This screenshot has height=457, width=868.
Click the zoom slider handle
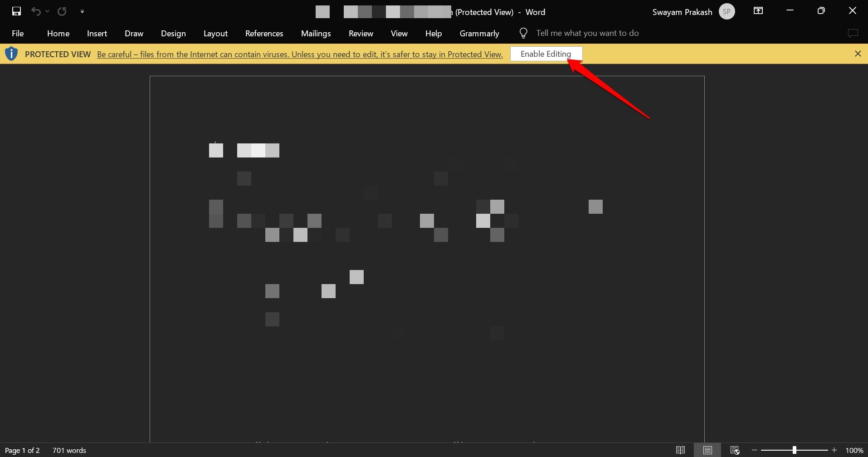794,450
